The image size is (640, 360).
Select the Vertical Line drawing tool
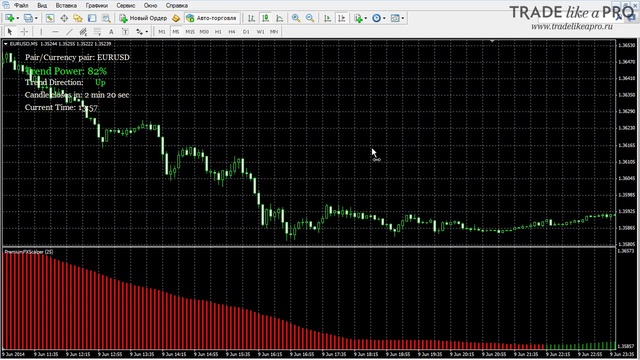click(x=41, y=31)
